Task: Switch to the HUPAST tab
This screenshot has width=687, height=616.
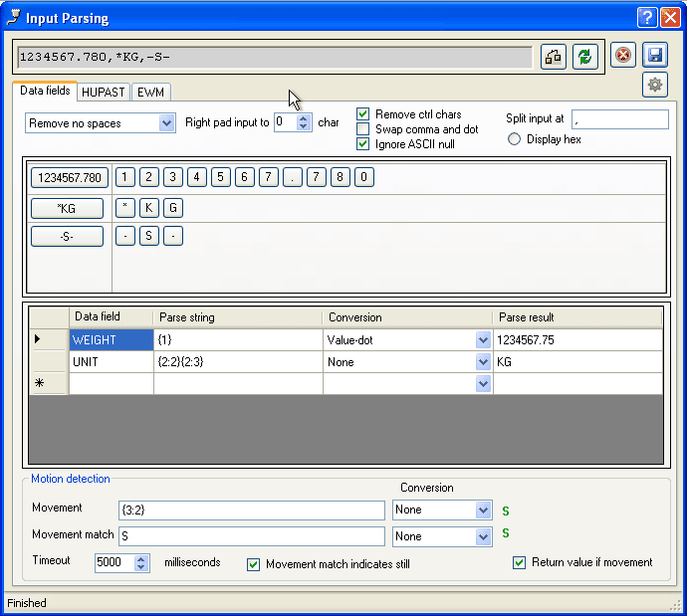Action: pyautogui.click(x=104, y=93)
